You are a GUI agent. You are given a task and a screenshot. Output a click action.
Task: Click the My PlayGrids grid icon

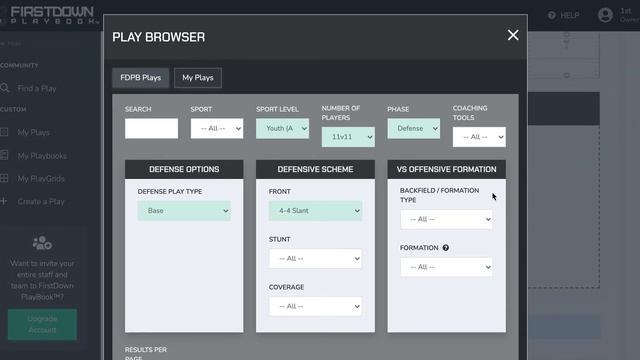pyautogui.click(x=4, y=178)
